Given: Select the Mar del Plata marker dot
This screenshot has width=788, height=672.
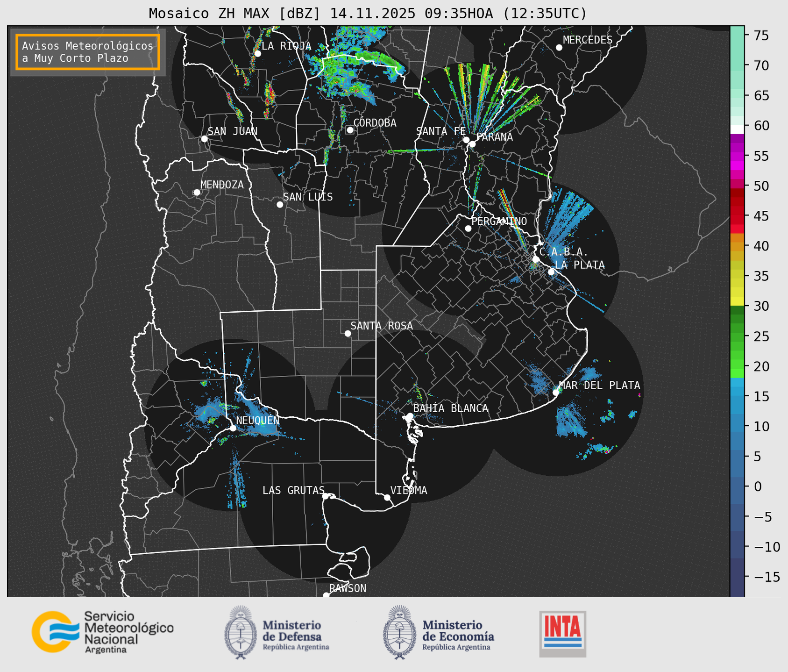Looking at the screenshot, I should point(556,392).
